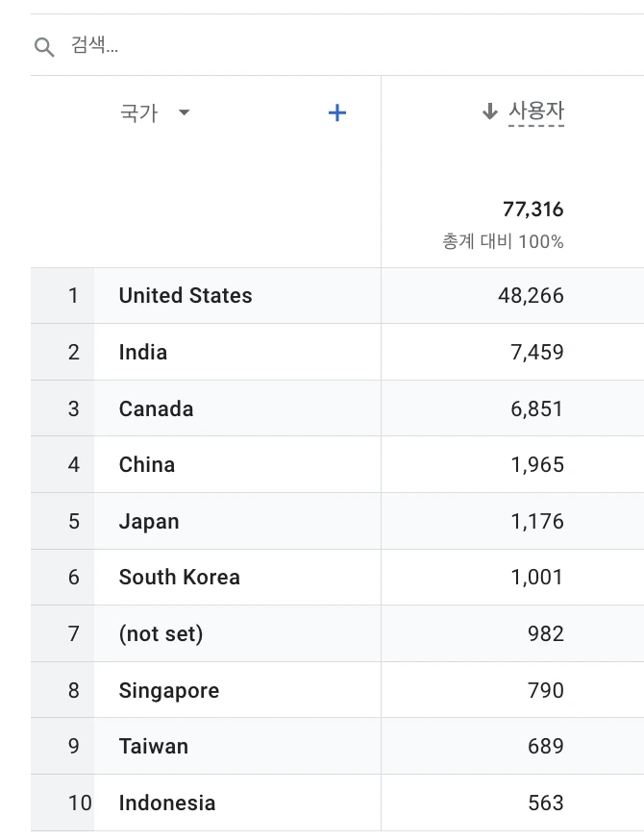
Task: Click the 77,316 total users value
Action: (533, 210)
